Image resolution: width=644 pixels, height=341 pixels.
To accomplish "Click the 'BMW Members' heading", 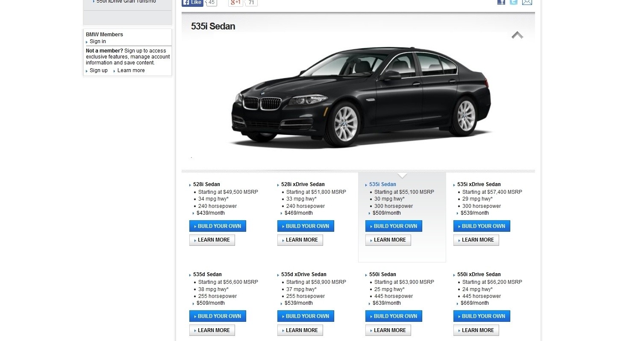I will point(104,35).
